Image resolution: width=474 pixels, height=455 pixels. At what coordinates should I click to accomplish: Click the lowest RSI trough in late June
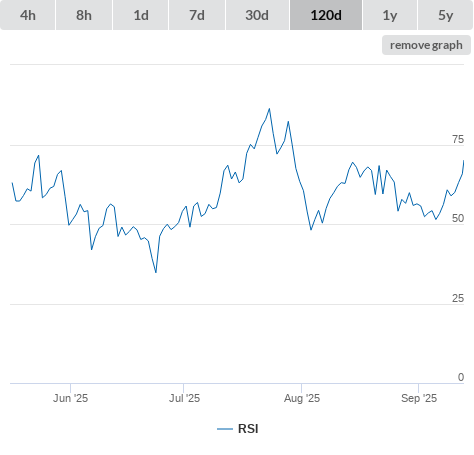(x=156, y=272)
